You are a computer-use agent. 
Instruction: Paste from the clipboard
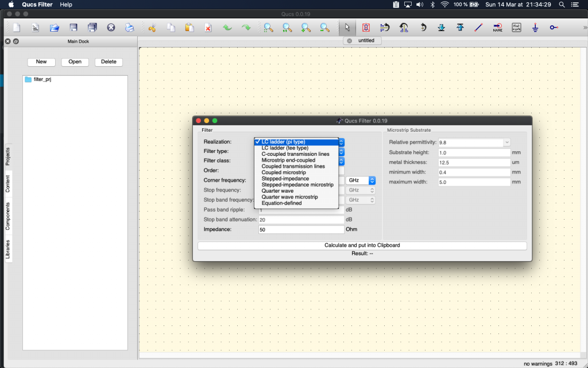coord(189,28)
